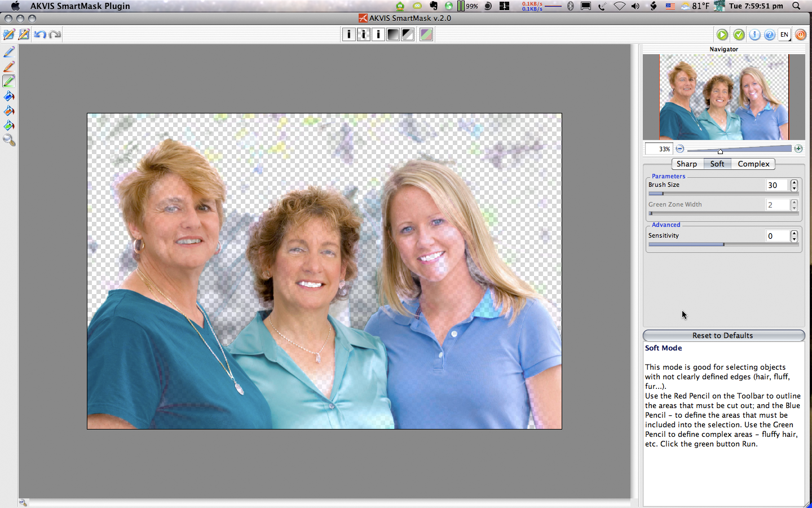
Task: Click the Evernote elephant menu bar icon
Action: tap(433, 6)
